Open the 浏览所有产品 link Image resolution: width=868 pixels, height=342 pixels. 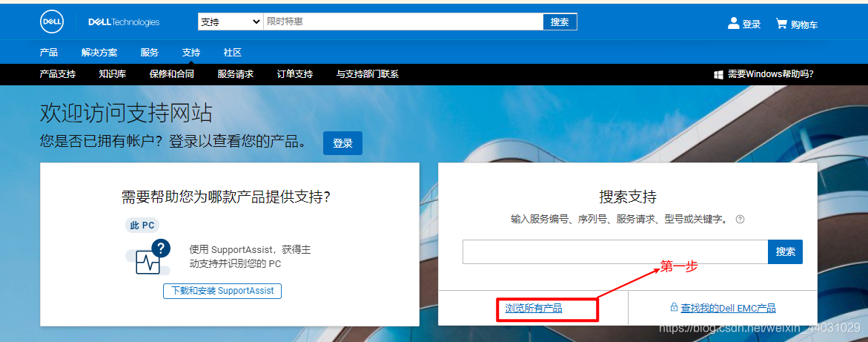coord(534,308)
